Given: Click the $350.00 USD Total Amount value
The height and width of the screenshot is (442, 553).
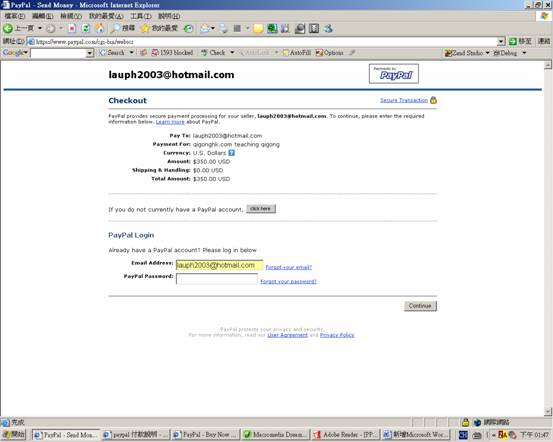Looking at the screenshot, I should click(x=211, y=179).
